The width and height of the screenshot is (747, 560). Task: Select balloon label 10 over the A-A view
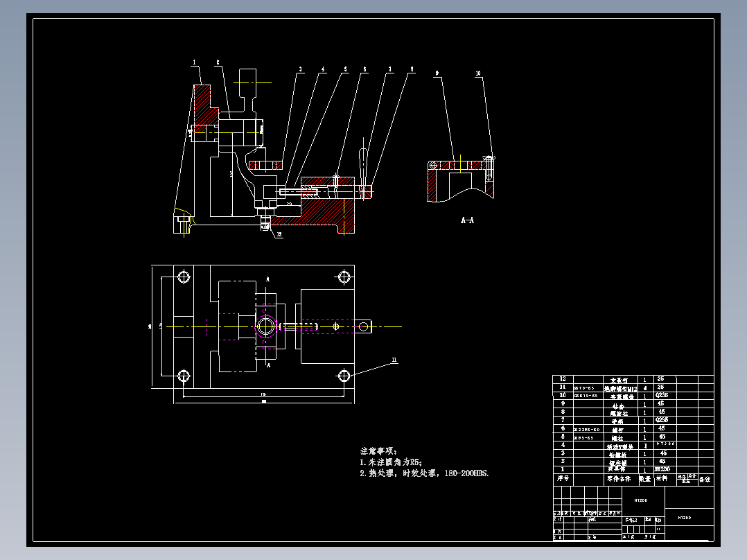pyautogui.click(x=478, y=73)
